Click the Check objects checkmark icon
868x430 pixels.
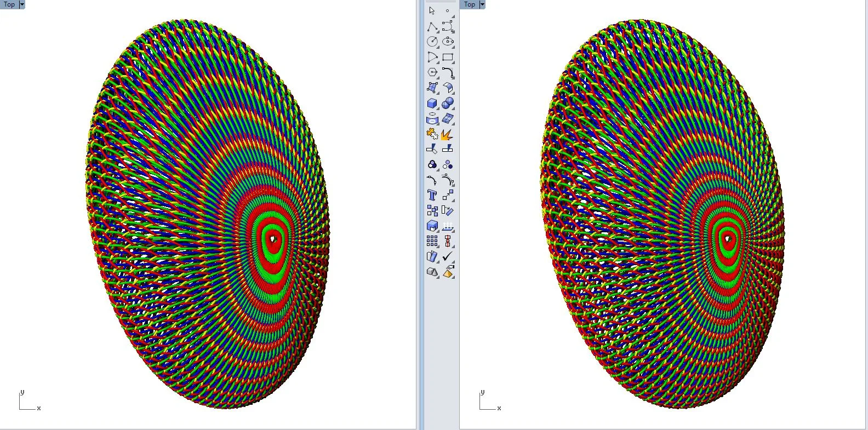coord(448,256)
